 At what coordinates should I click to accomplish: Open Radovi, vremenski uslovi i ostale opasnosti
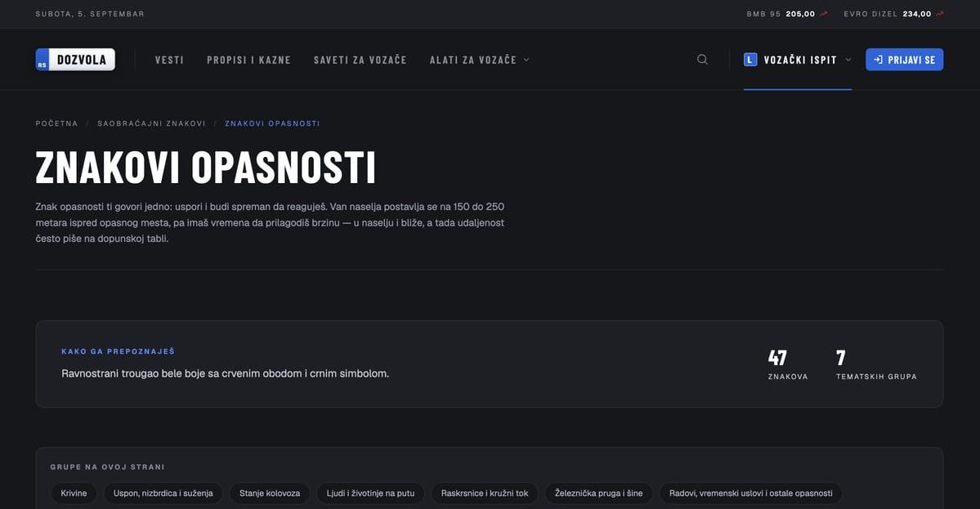click(750, 493)
